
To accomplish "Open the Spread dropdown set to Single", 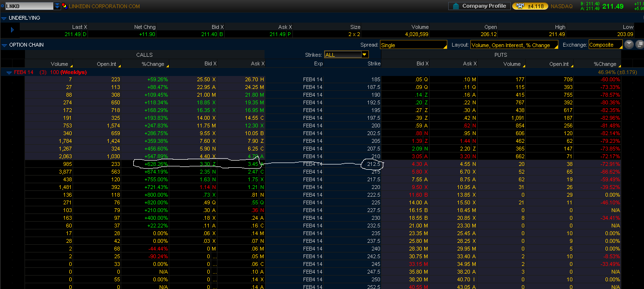I will [413, 45].
